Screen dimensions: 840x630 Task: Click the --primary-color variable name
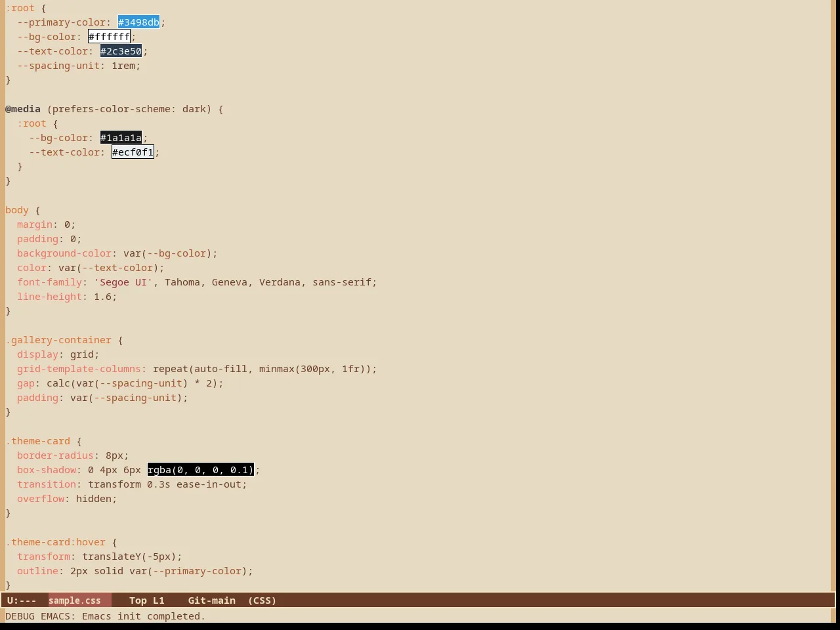tap(61, 22)
